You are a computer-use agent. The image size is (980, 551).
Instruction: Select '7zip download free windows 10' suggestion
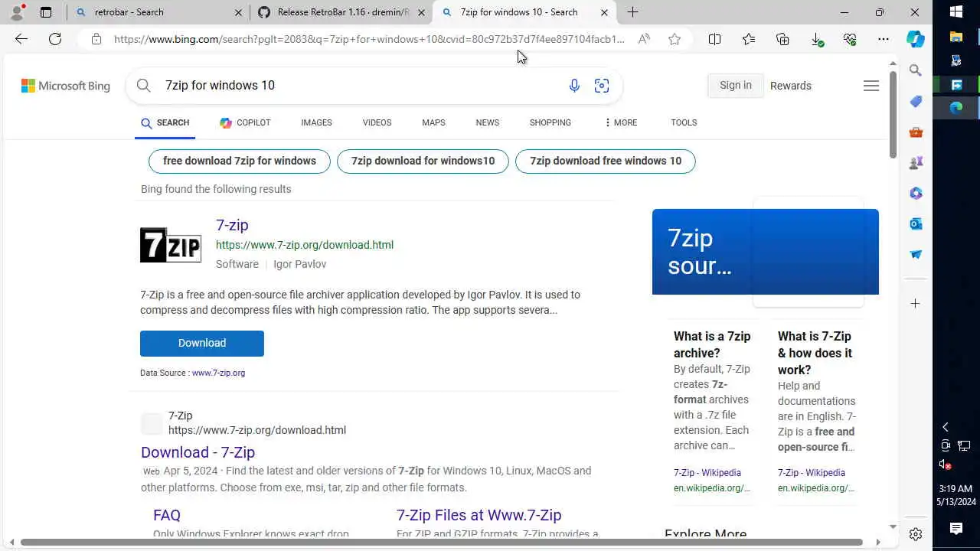(x=606, y=161)
